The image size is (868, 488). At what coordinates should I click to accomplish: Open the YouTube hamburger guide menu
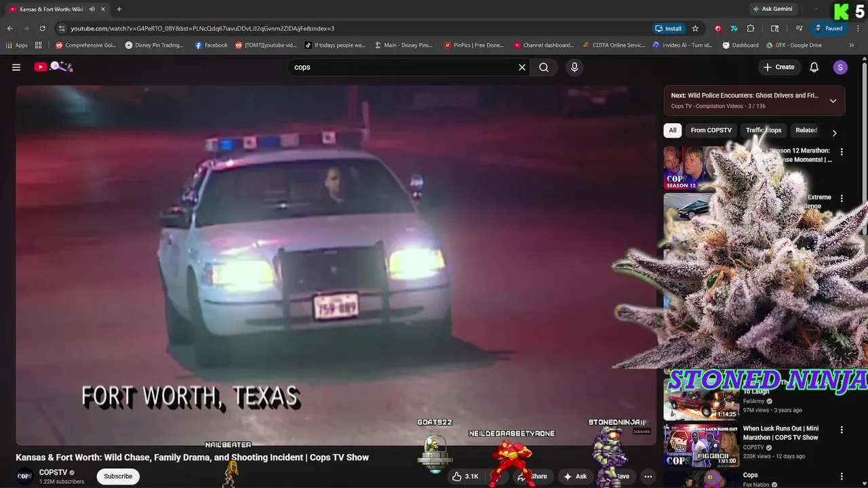(16, 67)
